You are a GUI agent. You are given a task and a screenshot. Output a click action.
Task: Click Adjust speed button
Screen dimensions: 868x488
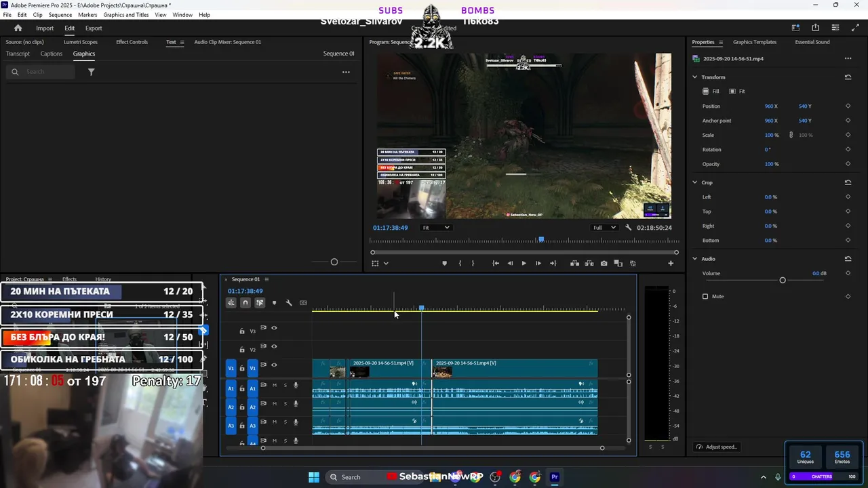[717, 447]
